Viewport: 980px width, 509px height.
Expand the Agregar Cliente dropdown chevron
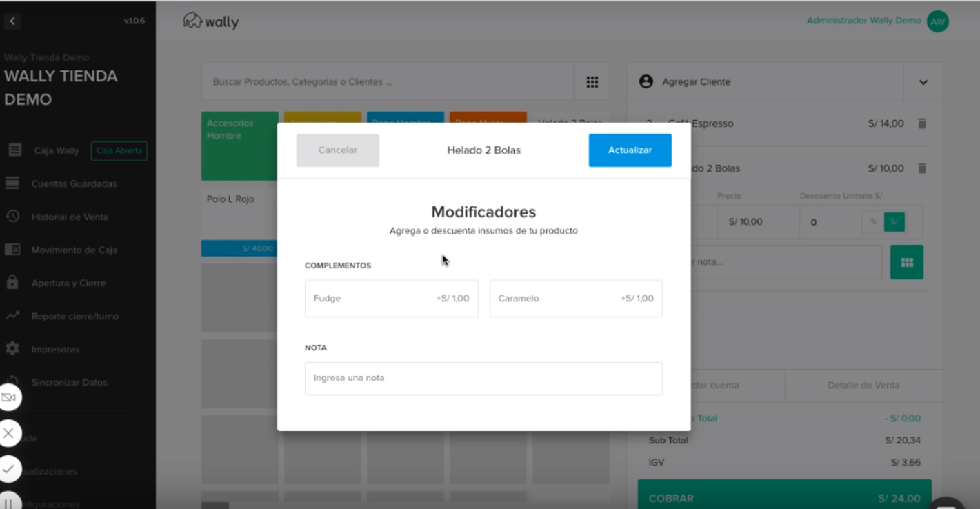923,82
